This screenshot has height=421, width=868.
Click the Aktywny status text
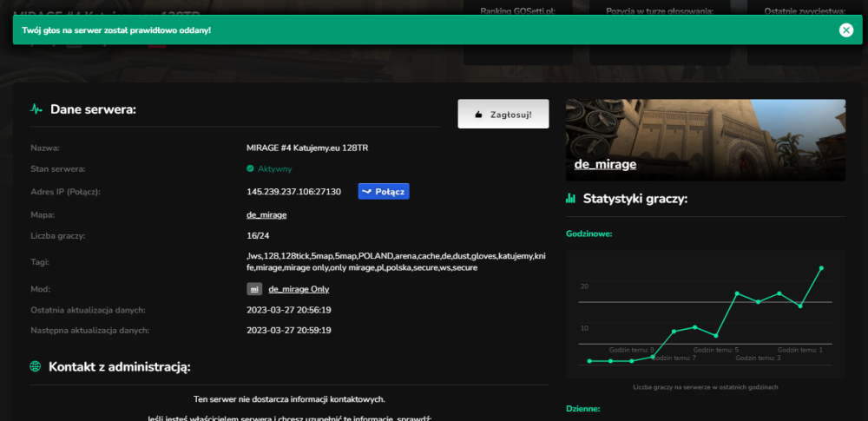(x=274, y=169)
